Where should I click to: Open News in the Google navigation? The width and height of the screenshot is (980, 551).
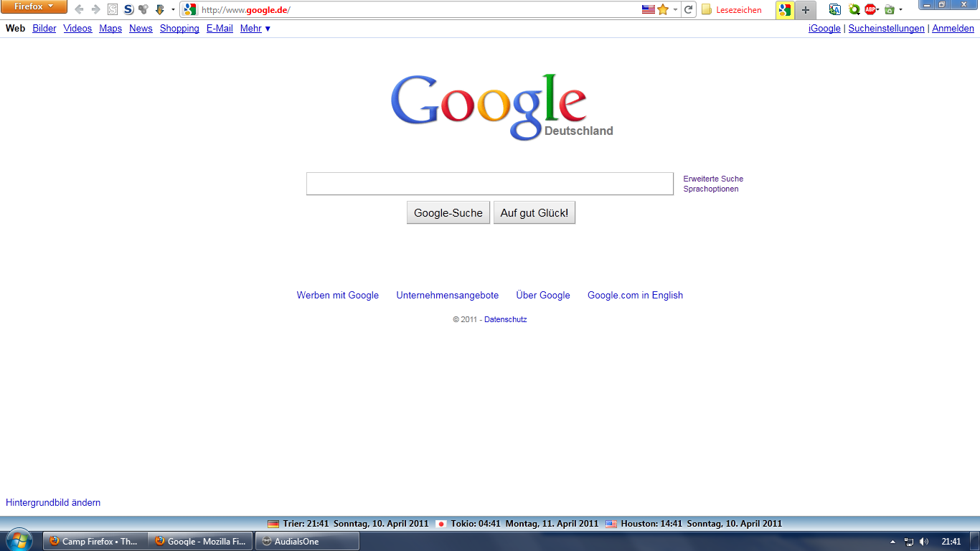pyautogui.click(x=141, y=29)
